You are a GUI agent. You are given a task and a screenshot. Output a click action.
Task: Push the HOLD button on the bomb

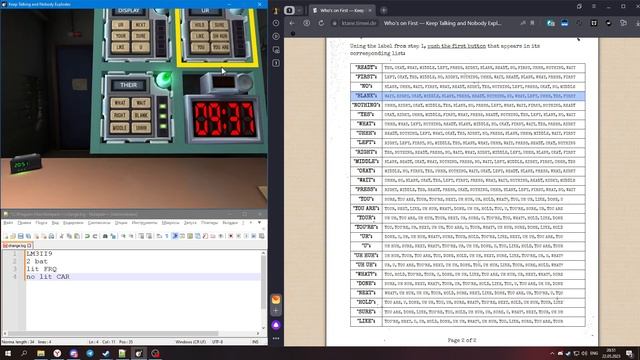coord(199,25)
